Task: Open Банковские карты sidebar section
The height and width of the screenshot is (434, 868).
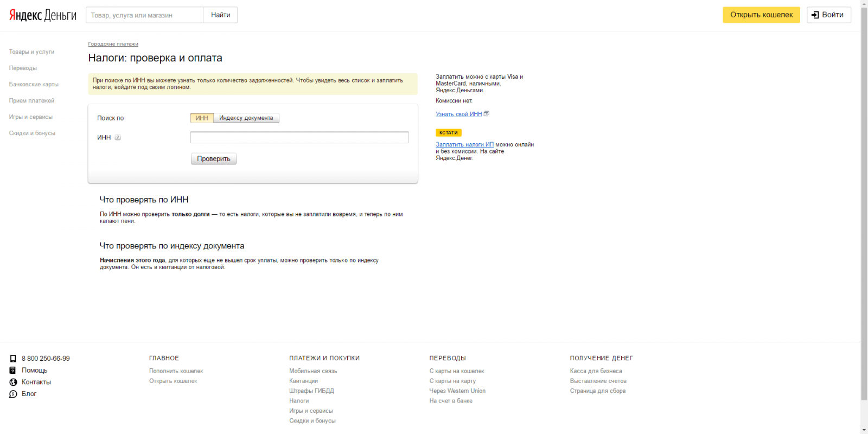Action: click(x=34, y=85)
